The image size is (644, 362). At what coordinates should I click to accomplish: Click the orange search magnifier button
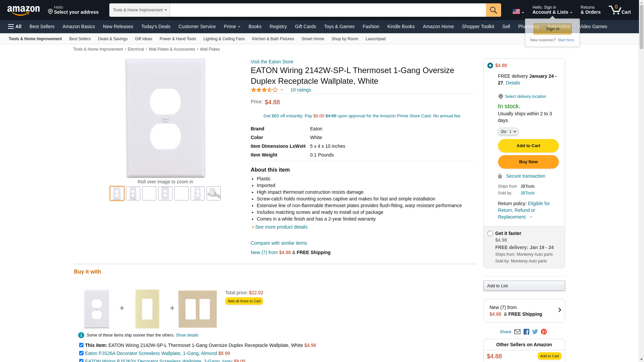(493, 10)
